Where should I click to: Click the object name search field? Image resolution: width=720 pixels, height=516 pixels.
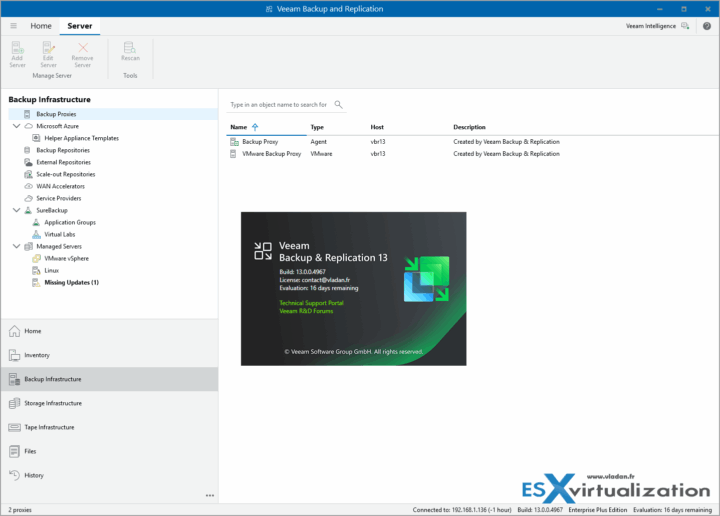pyautogui.click(x=279, y=105)
